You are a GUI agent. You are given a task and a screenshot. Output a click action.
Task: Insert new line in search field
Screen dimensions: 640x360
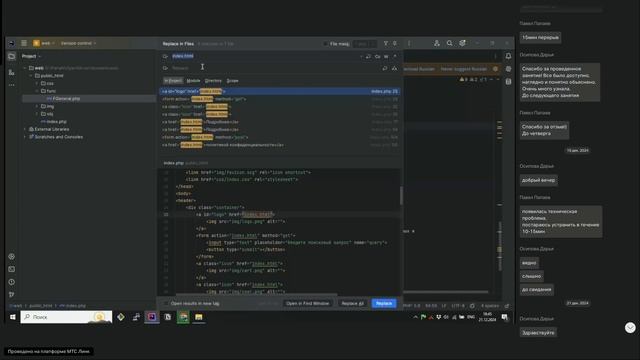click(368, 56)
